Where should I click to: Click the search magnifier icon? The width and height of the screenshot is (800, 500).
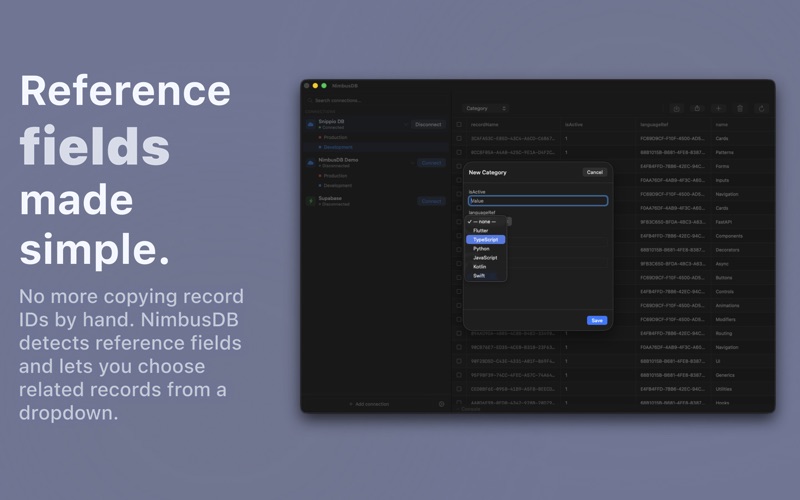[310, 101]
